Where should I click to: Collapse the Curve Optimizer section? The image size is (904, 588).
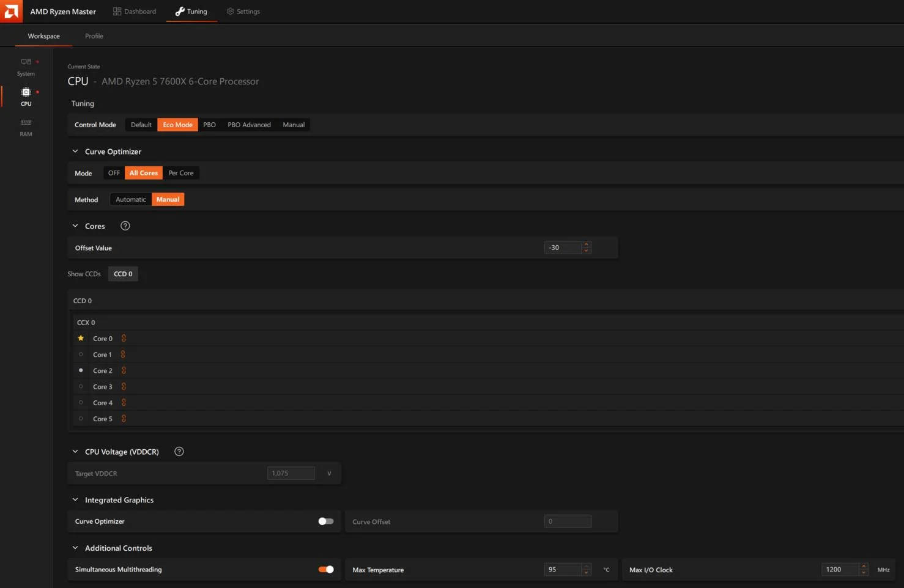[75, 151]
